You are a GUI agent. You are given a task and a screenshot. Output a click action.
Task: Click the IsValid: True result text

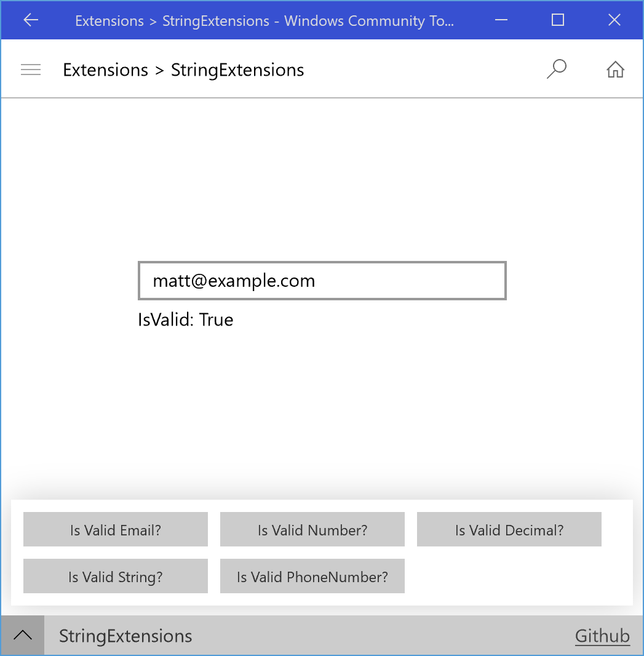[185, 319]
